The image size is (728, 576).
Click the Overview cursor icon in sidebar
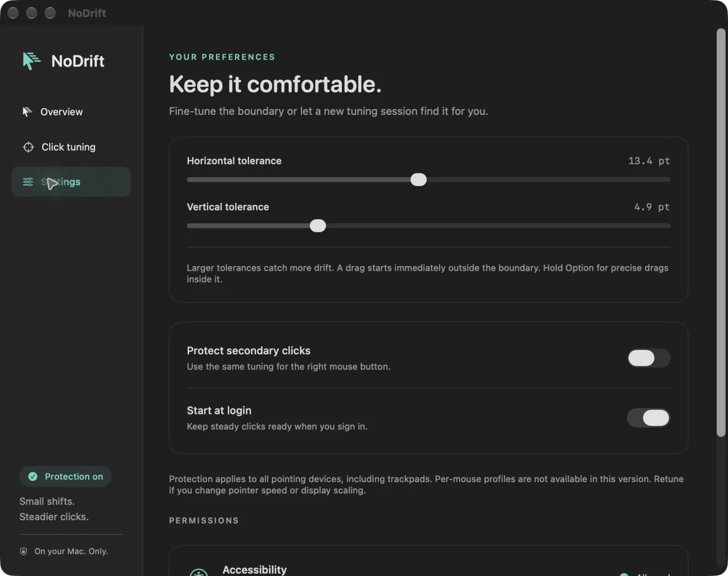click(27, 112)
